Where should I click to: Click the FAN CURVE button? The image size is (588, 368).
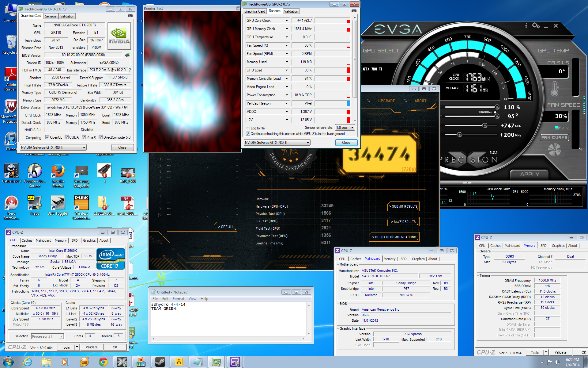click(555, 137)
